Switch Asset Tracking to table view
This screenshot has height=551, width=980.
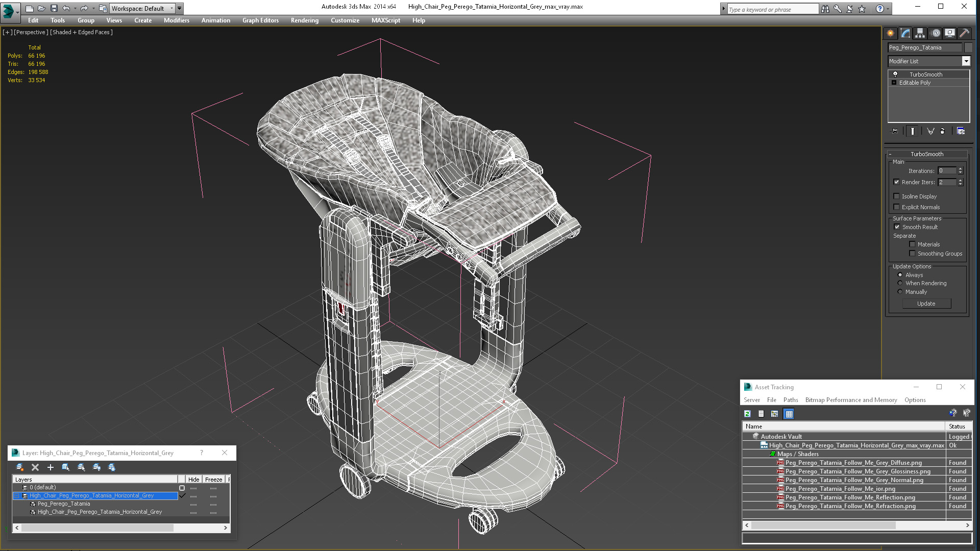(789, 414)
